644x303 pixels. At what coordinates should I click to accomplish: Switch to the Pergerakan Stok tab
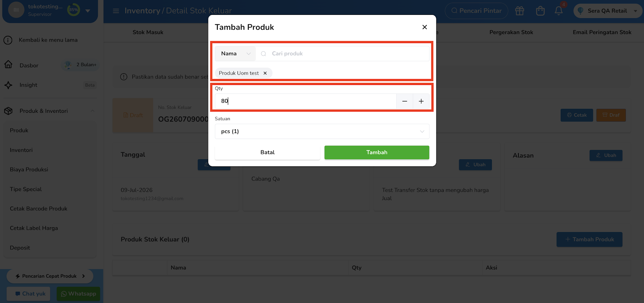click(x=511, y=32)
